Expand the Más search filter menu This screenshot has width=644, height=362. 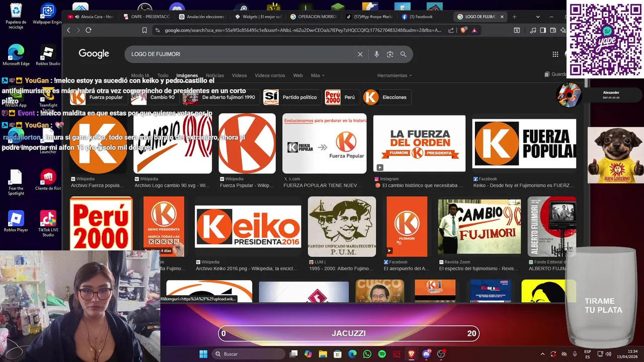(317, 75)
